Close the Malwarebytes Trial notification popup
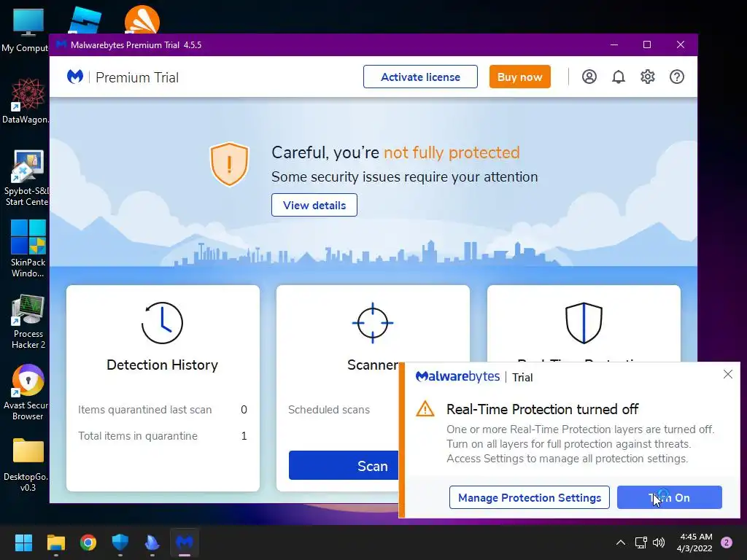747x560 pixels. 727,374
